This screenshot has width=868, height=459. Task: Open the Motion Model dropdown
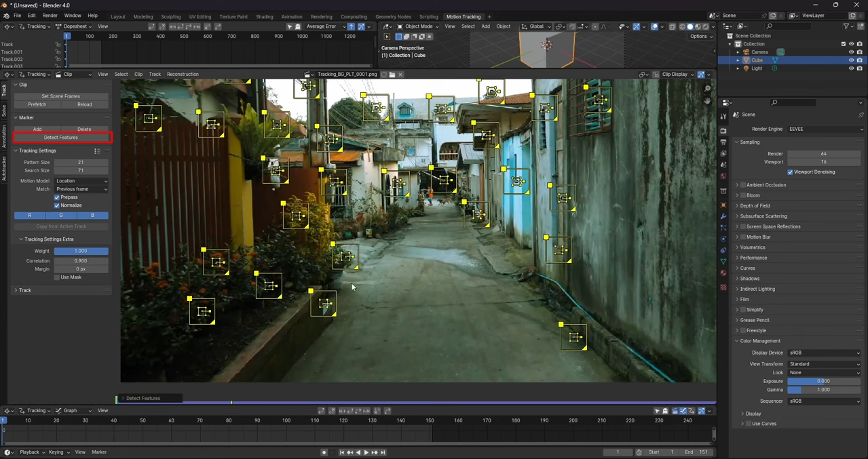pos(81,181)
